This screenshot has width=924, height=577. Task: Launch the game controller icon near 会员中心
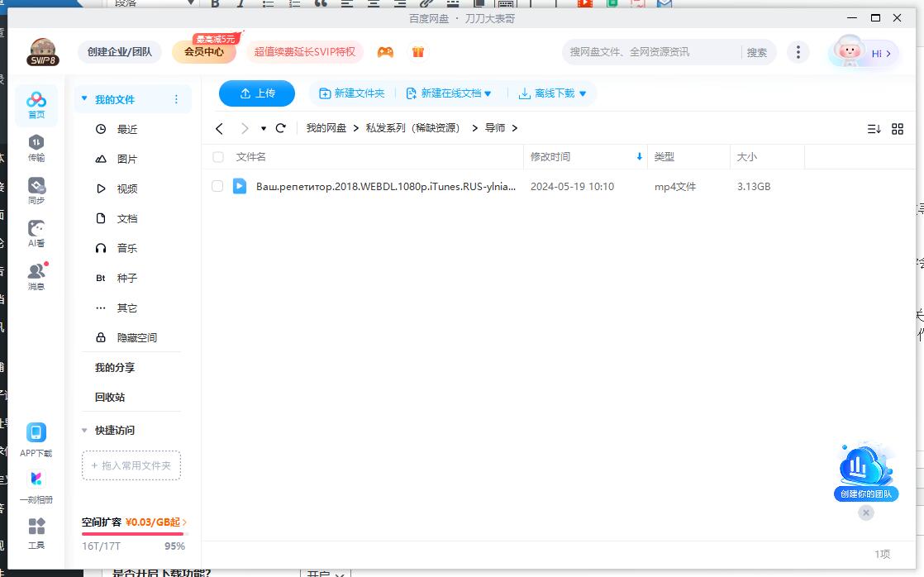384,51
